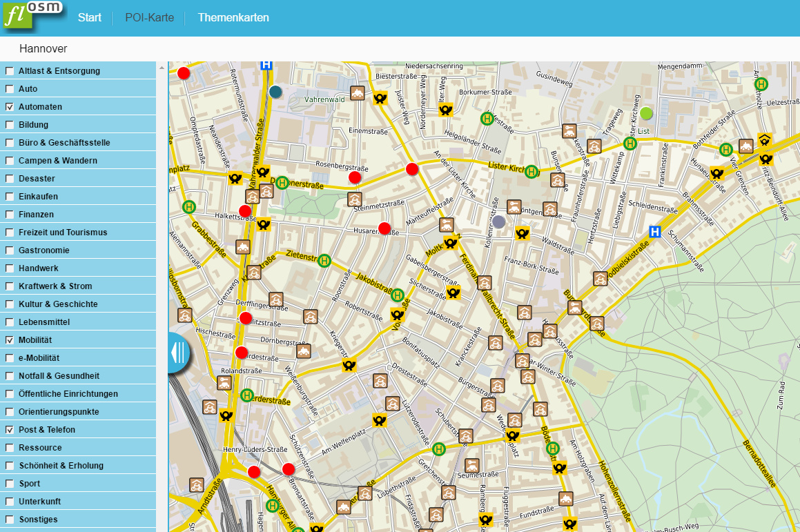Open the Themenkarten menu
Screen dimensions: 800x532
233,18
